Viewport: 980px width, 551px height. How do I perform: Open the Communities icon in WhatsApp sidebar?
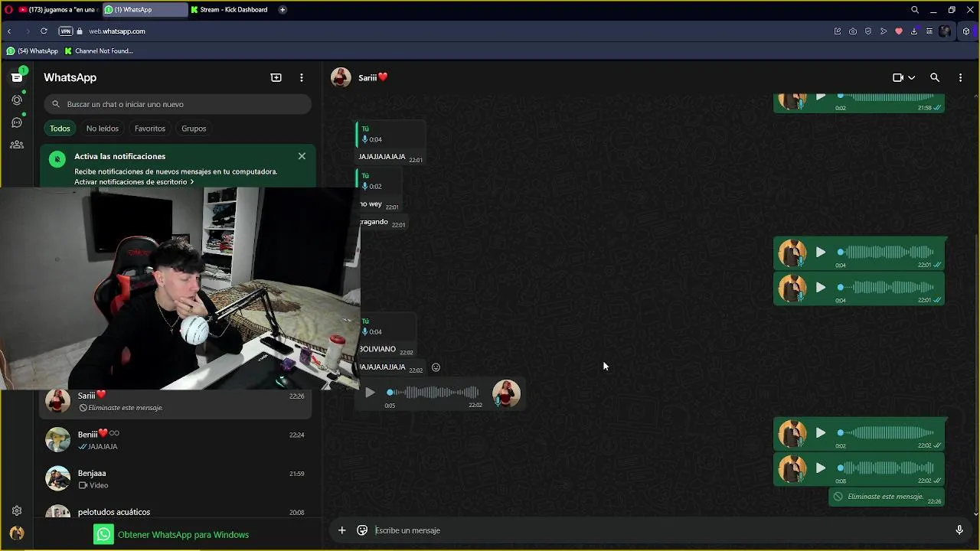click(x=17, y=145)
